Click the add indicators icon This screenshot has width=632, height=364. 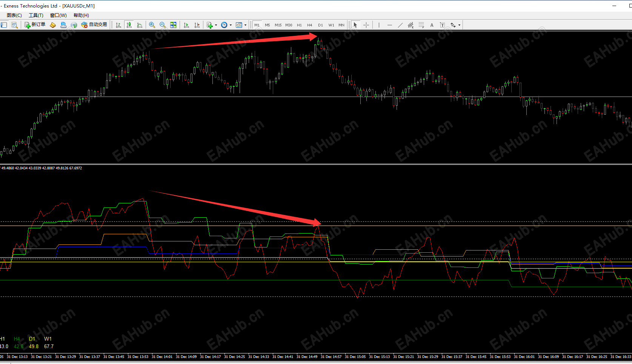click(210, 25)
